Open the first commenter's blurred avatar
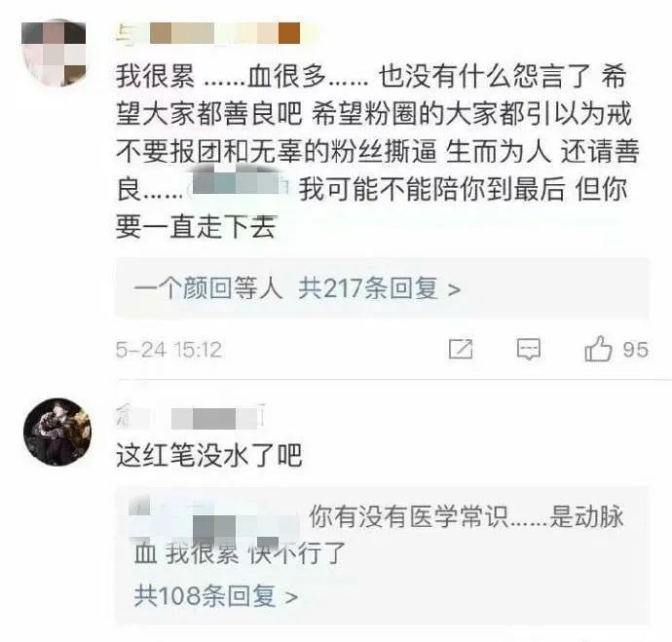Image resolution: width=672 pixels, height=642 pixels. tap(54, 53)
